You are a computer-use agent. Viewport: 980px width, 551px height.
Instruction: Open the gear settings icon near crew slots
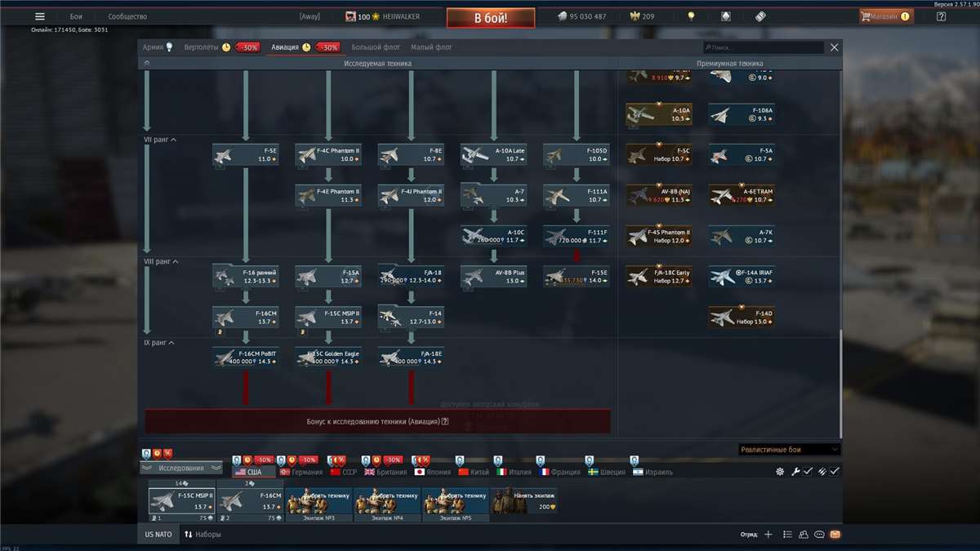780,472
